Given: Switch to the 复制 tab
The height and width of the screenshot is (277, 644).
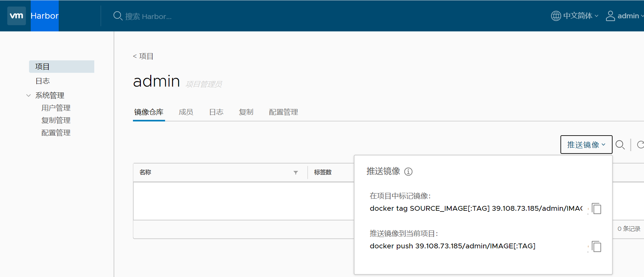Looking at the screenshot, I should point(246,112).
